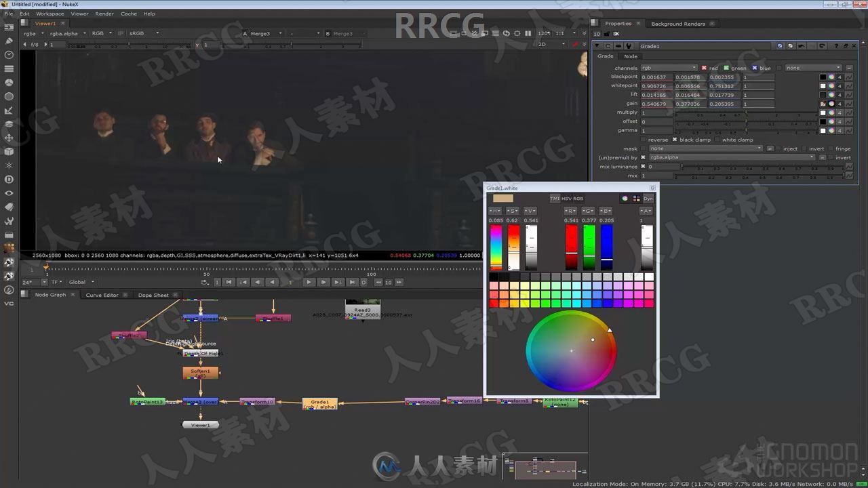Click the swatches grid toggle in color picker
Image resolution: width=868 pixels, height=488 pixels.
point(636,199)
